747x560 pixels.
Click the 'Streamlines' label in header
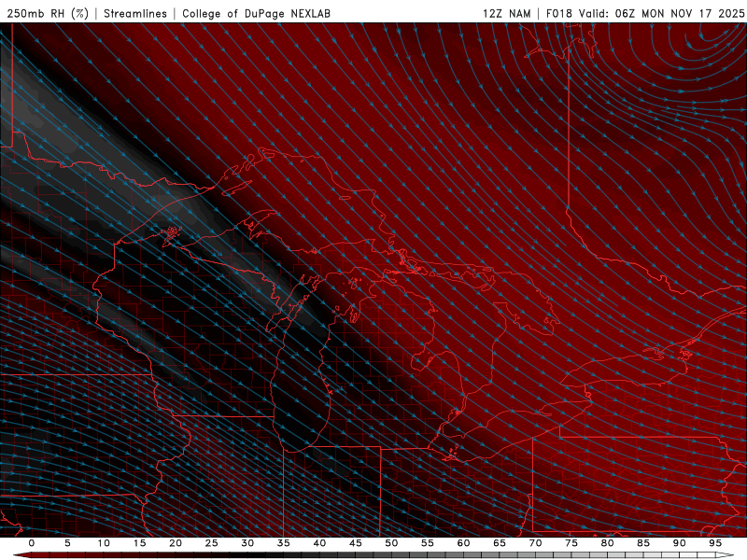point(135,13)
